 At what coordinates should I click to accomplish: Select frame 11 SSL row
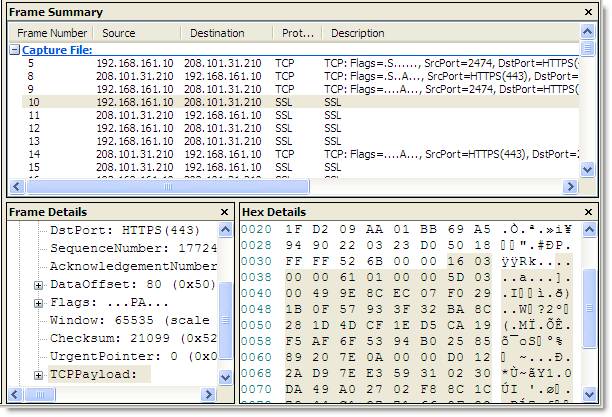click(x=301, y=115)
